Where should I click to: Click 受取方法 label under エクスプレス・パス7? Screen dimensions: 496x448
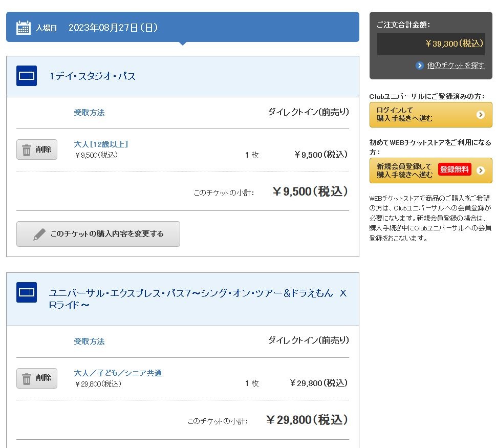[89, 342]
